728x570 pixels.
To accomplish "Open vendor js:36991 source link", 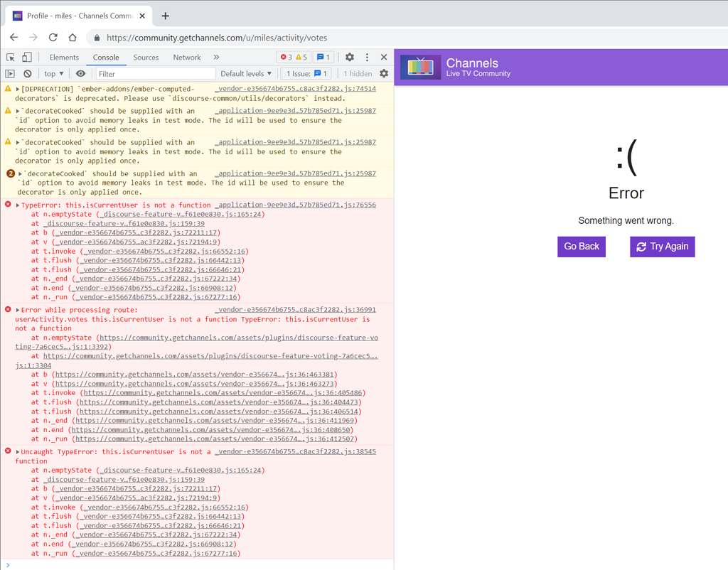I will point(295,310).
